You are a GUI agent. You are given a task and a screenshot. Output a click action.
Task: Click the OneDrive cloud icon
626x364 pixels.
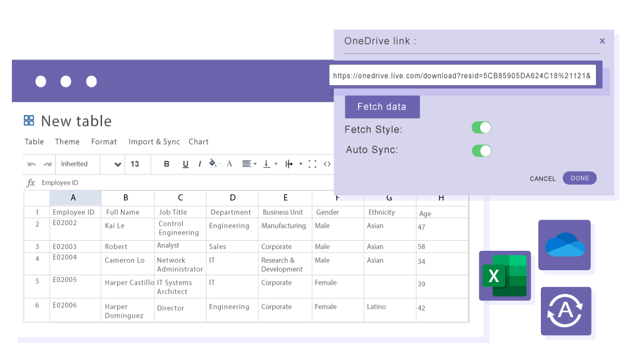[x=565, y=245]
